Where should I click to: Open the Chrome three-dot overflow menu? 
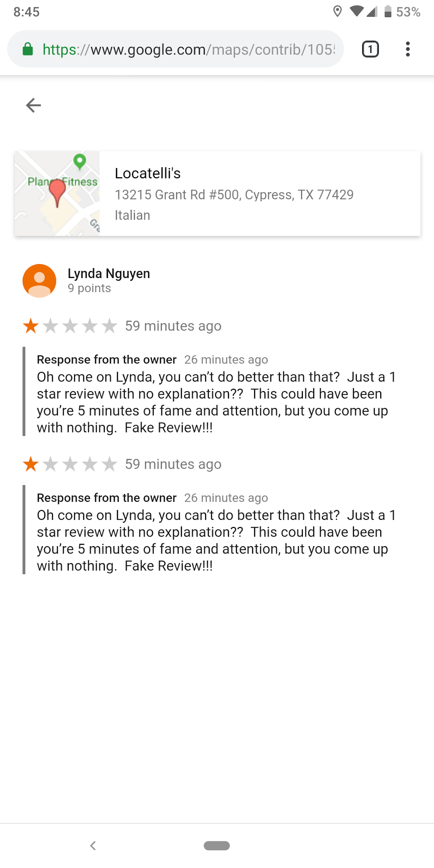pyautogui.click(x=408, y=49)
